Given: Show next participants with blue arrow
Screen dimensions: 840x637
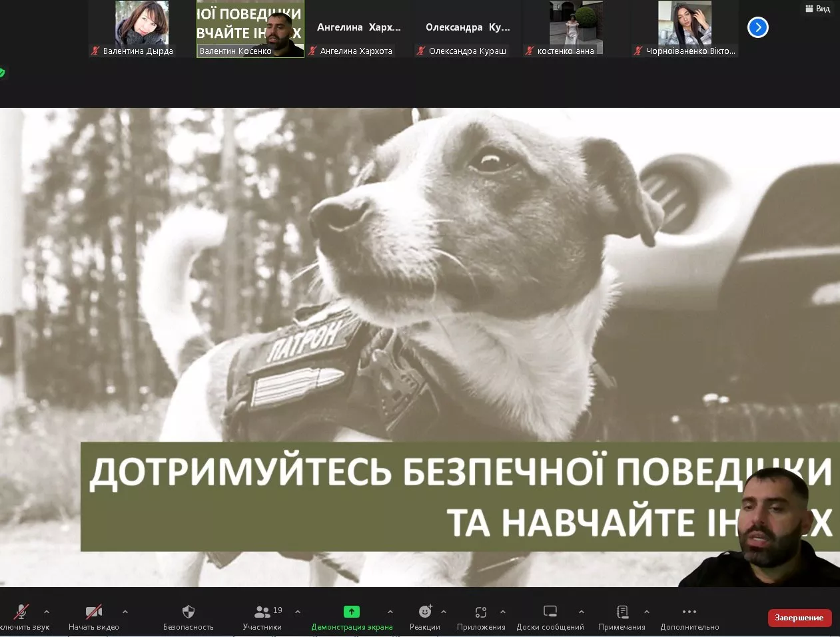Looking at the screenshot, I should (x=758, y=27).
